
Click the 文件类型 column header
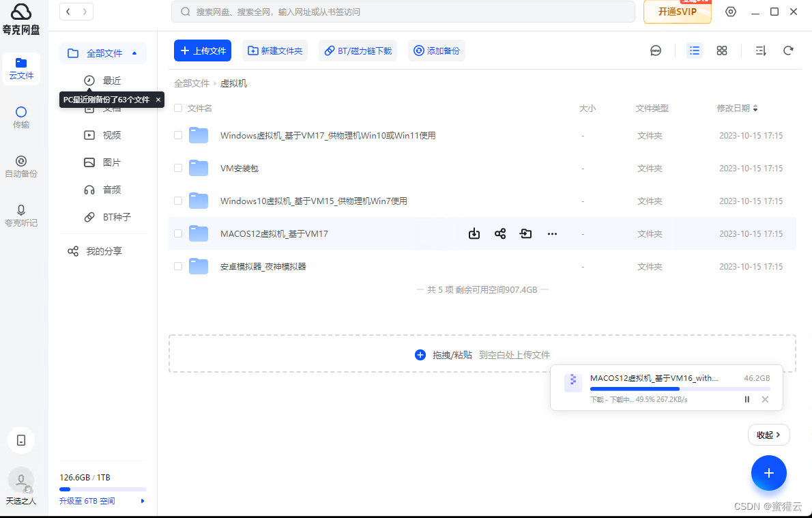pyautogui.click(x=652, y=108)
